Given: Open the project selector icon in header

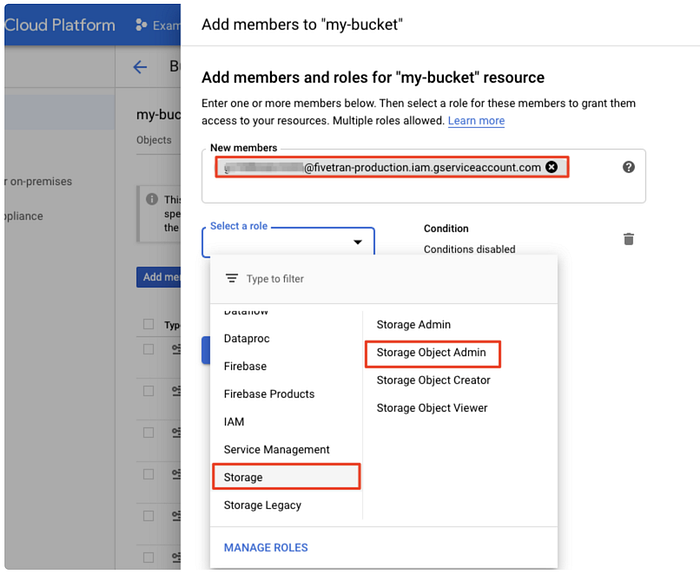Looking at the screenshot, I should [141, 25].
